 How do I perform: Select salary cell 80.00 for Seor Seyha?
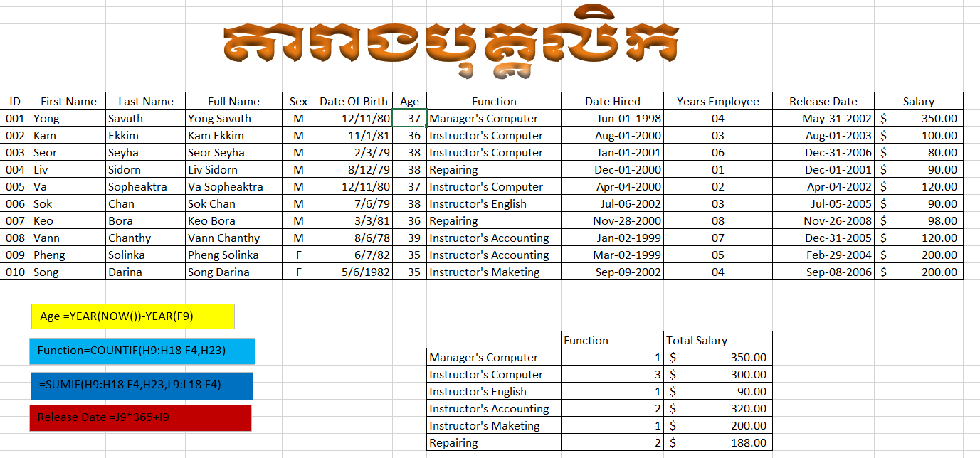[x=919, y=152]
